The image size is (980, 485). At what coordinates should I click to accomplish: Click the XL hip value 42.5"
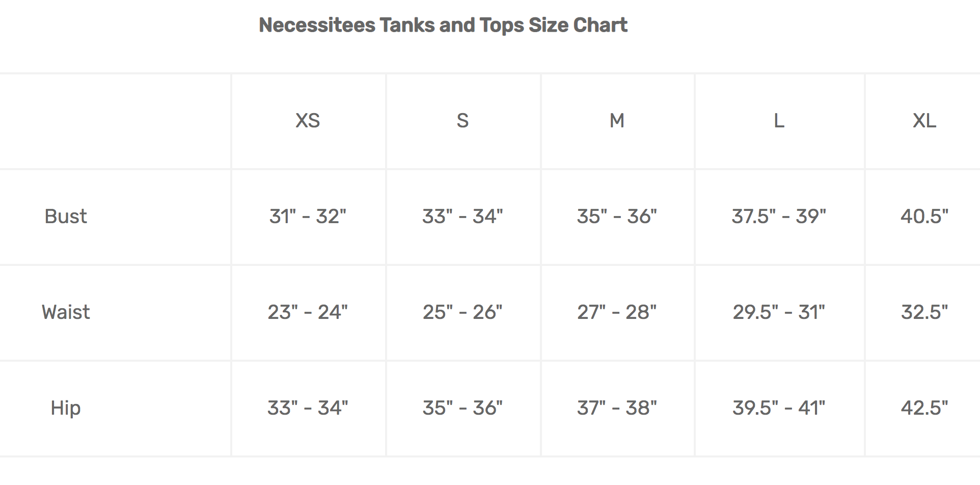pos(924,408)
